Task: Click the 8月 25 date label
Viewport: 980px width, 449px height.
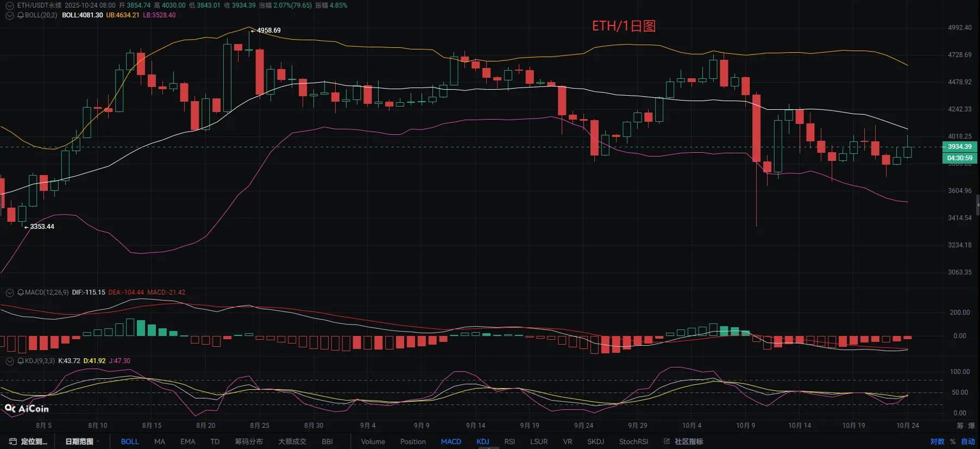Action: [x=260, y=426]
